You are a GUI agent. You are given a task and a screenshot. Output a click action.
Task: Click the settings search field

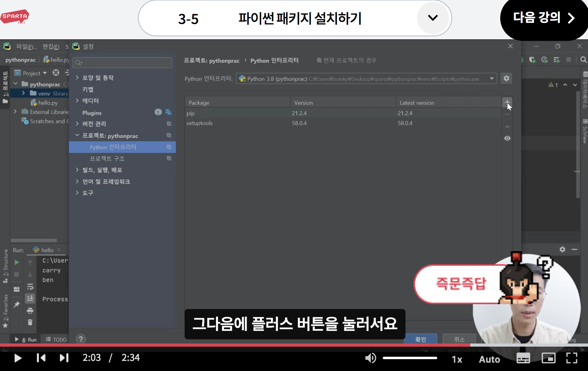pos(122,63)
